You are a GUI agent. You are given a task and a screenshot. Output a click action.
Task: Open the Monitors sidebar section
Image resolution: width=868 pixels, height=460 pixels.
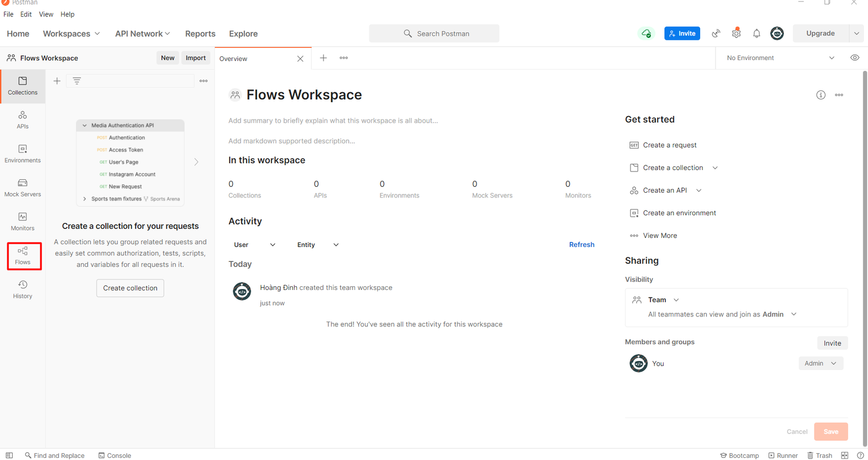coord(23,222)
